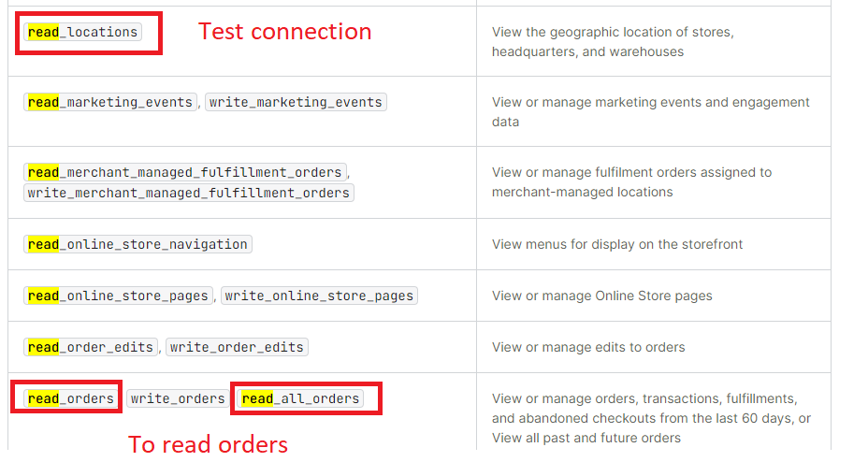Click the read_locations scope tag
This screenshot has width=868, height=462.
tap(82, 32)
